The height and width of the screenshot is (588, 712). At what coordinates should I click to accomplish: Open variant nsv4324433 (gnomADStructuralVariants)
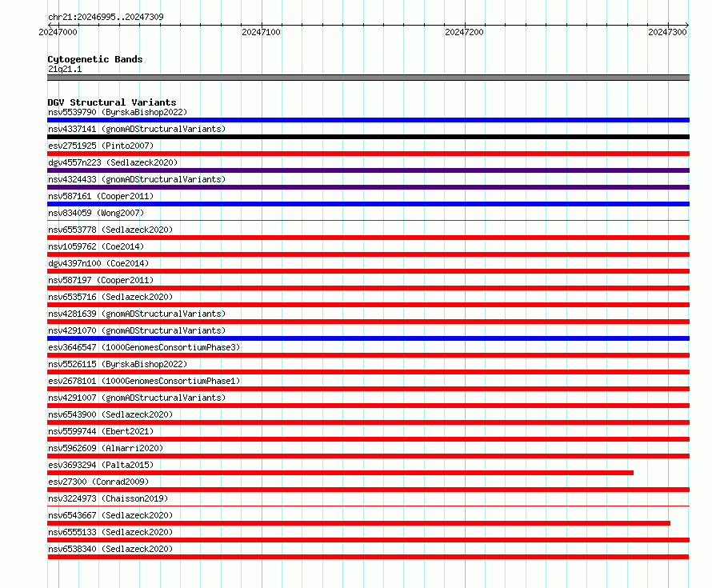tap(137, 179)
